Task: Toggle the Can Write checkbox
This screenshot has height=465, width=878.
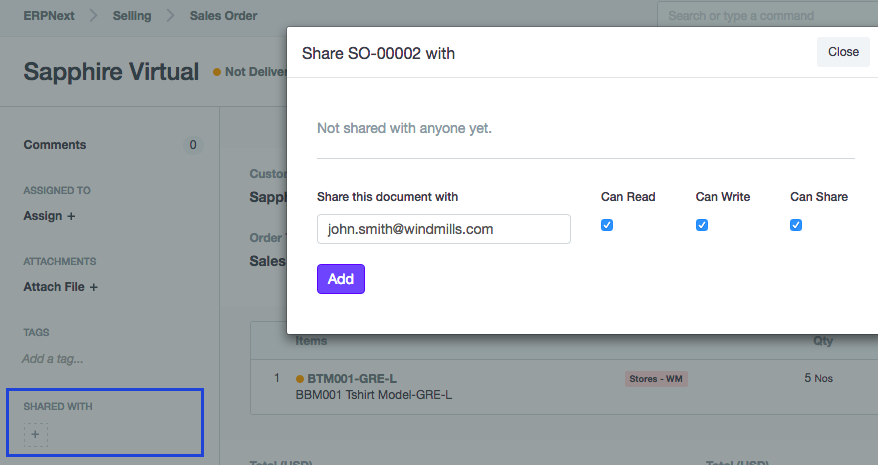Action: pos(702,225)
